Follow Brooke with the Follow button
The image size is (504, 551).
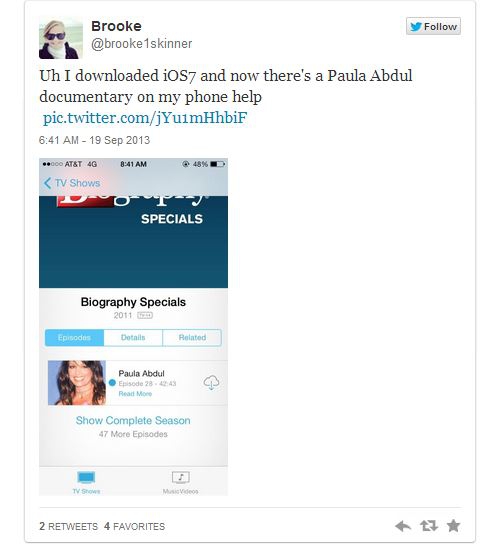[x=433, y=26]
